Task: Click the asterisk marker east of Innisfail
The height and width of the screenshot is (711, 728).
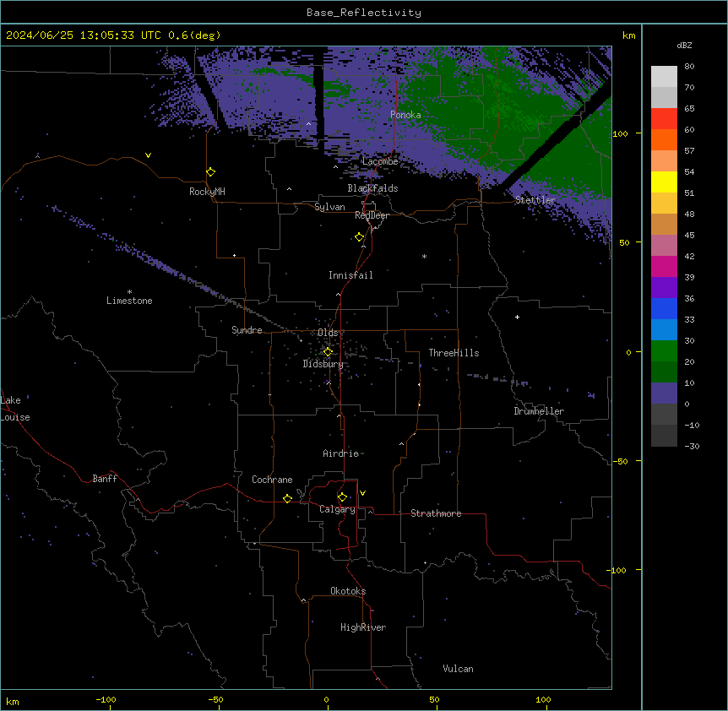Action: point(424,256)
